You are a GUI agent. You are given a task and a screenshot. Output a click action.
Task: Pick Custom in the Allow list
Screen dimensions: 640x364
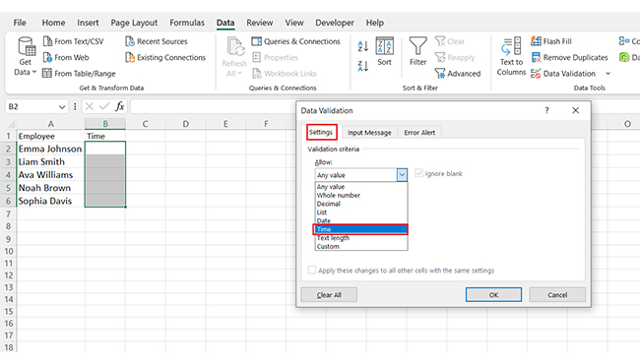coord(361,247)
